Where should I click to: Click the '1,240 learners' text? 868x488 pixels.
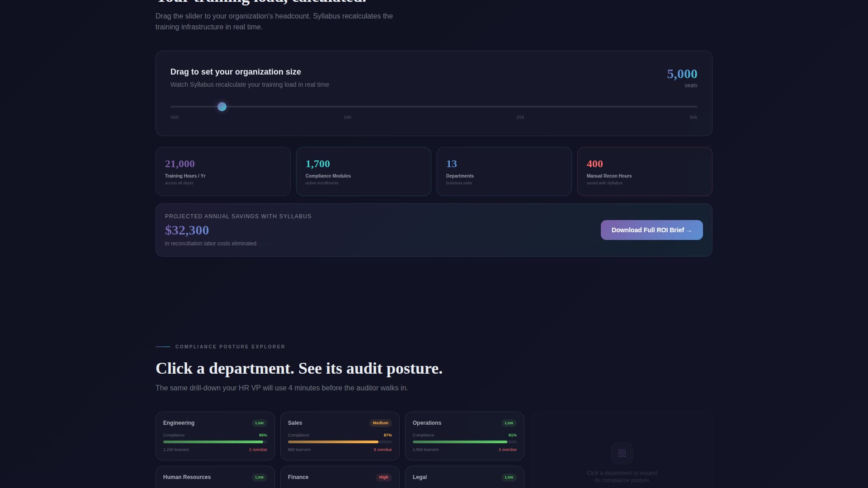[x=176, y=450]
